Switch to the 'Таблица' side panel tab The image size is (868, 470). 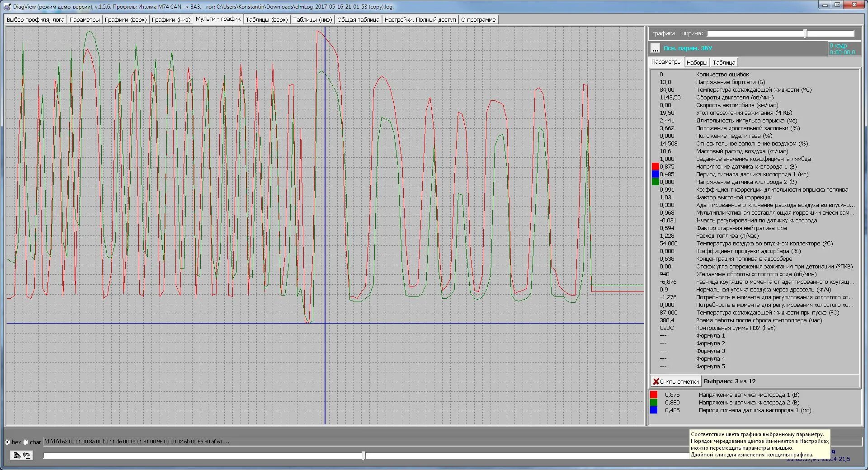[724, 62]
